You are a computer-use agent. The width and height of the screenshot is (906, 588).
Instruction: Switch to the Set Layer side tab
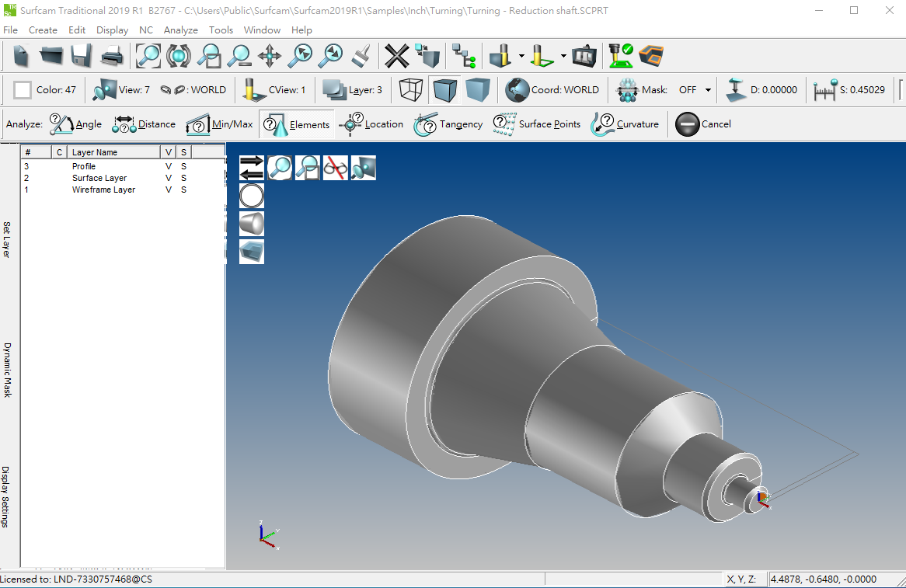pyautogui.click(x=6, y=239)
